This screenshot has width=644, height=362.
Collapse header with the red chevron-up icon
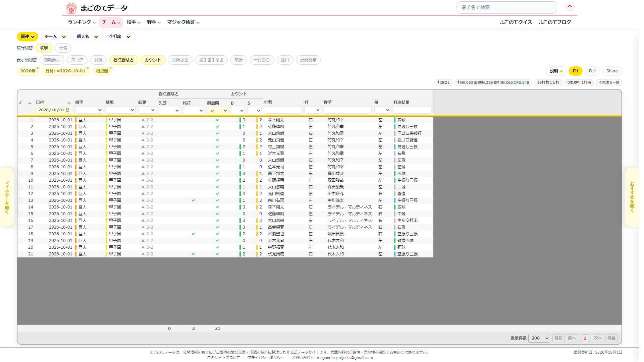(570, 6)
